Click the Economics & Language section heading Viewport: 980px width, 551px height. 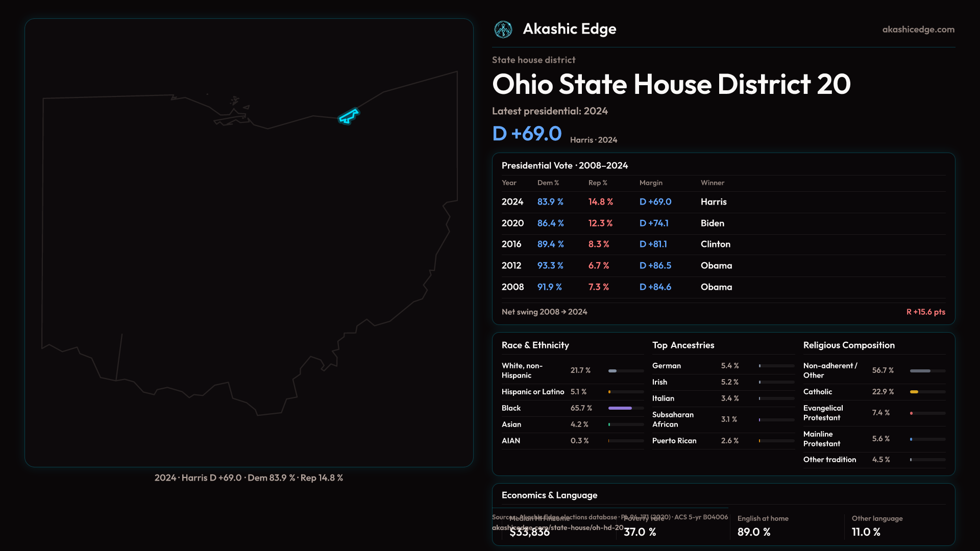point(549,495)
